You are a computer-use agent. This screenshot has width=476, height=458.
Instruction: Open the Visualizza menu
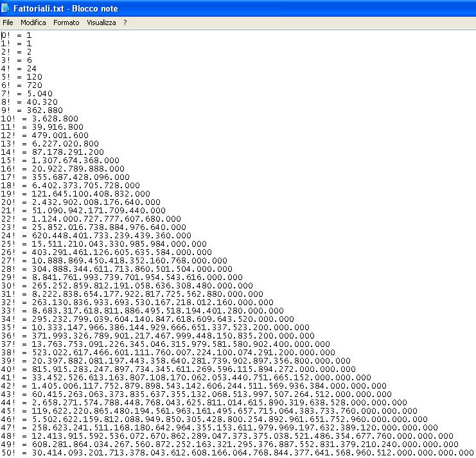(x=101, y=22)
